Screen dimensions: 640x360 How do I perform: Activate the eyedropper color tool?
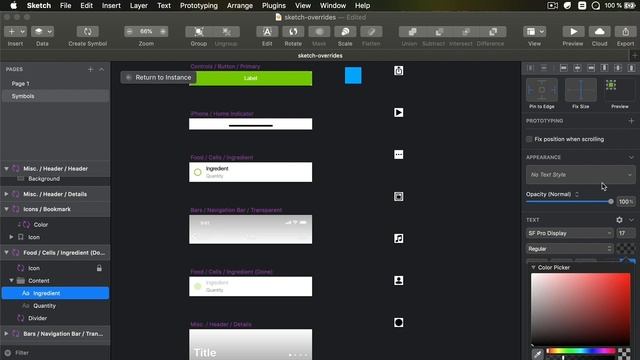pyautogui.click(x=537, y=354)
